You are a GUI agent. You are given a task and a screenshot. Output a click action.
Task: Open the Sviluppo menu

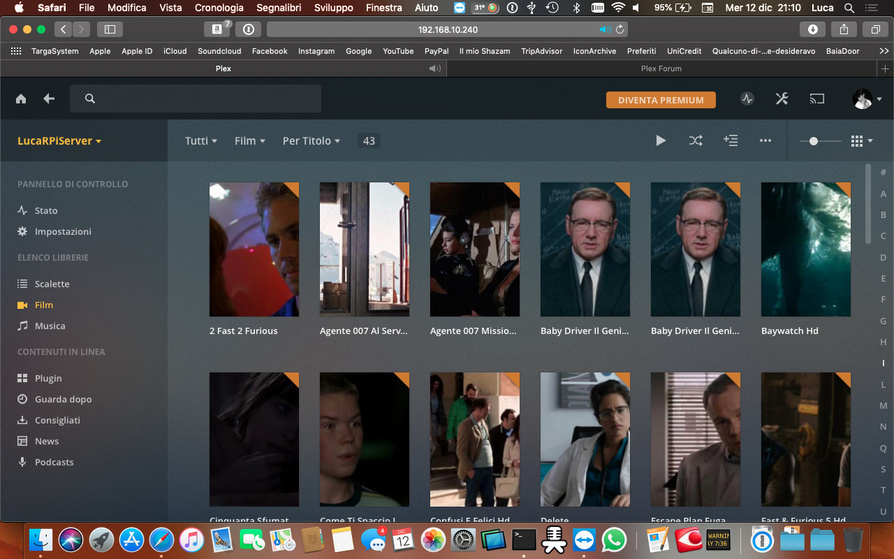[x=334, y=7]
